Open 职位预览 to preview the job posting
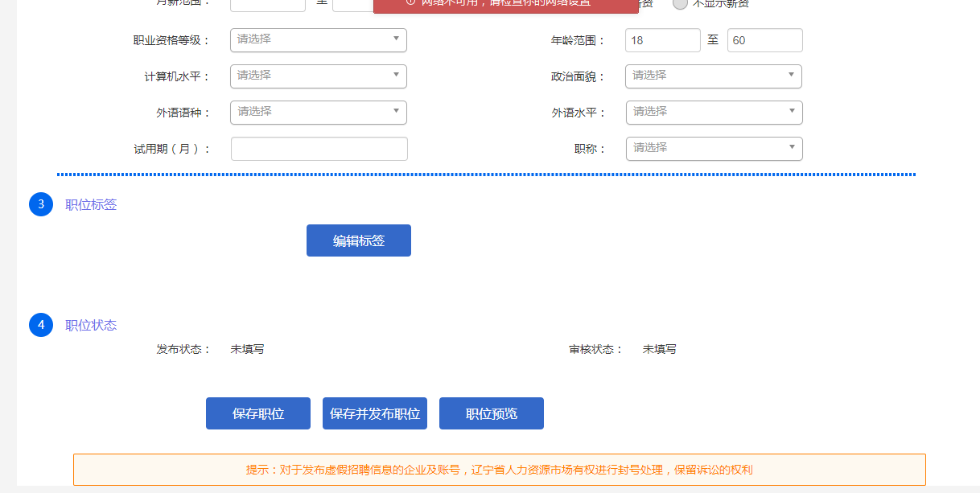 pyautogui.click(x=491, y=413)
